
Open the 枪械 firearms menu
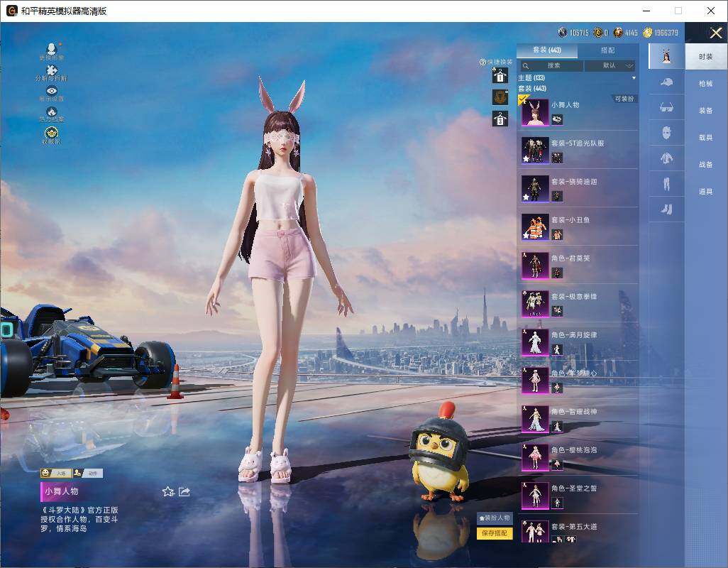coord(706,84)
